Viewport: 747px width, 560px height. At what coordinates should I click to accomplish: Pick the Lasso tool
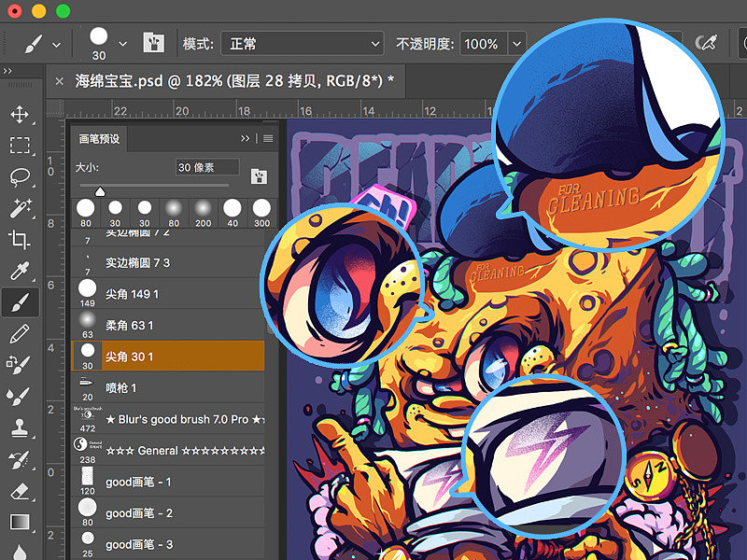tap(18, 176)
